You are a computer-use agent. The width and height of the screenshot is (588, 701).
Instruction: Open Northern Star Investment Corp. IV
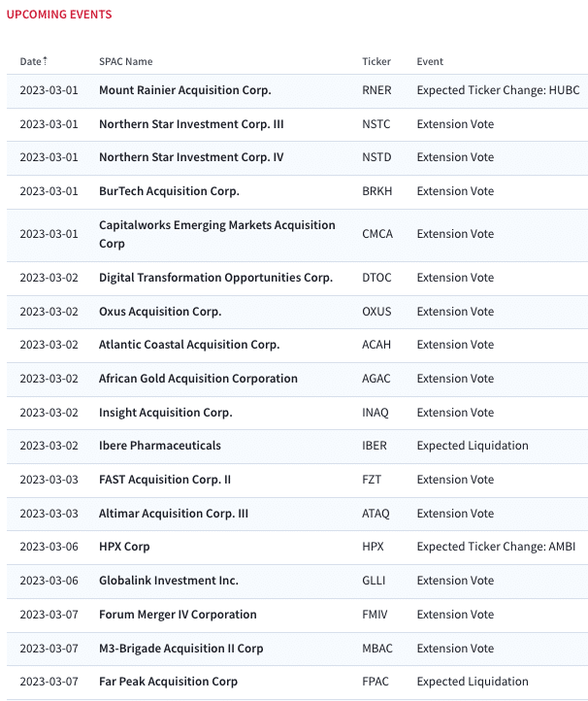click(x=191, y=157)
